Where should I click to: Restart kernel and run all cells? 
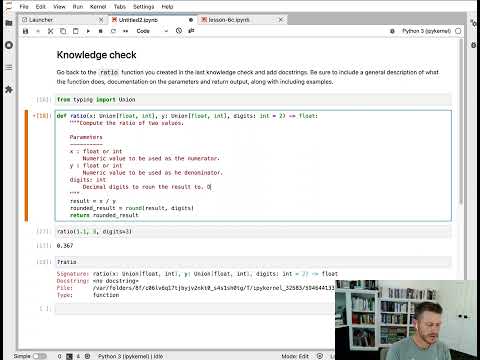click(x=126, y=31)
